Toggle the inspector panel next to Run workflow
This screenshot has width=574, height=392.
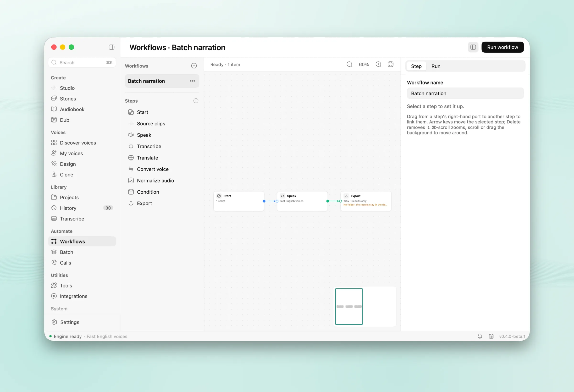[x=473, y=47]
